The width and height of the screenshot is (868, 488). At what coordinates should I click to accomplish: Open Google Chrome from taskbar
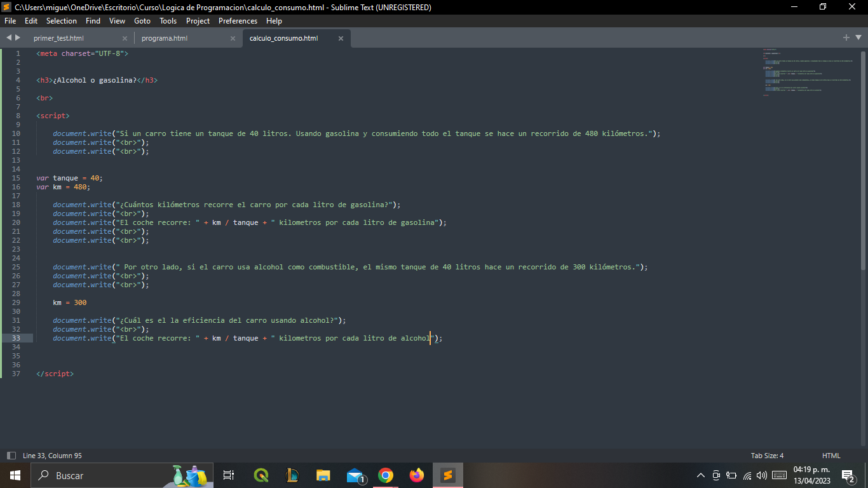[x=385, y=475]
